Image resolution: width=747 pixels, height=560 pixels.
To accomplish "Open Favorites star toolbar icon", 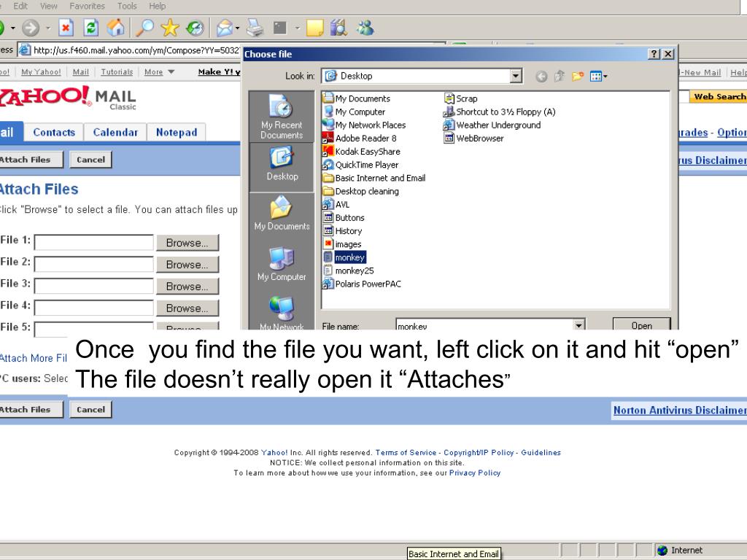I will pyautogui.click(x=169, y=28).
